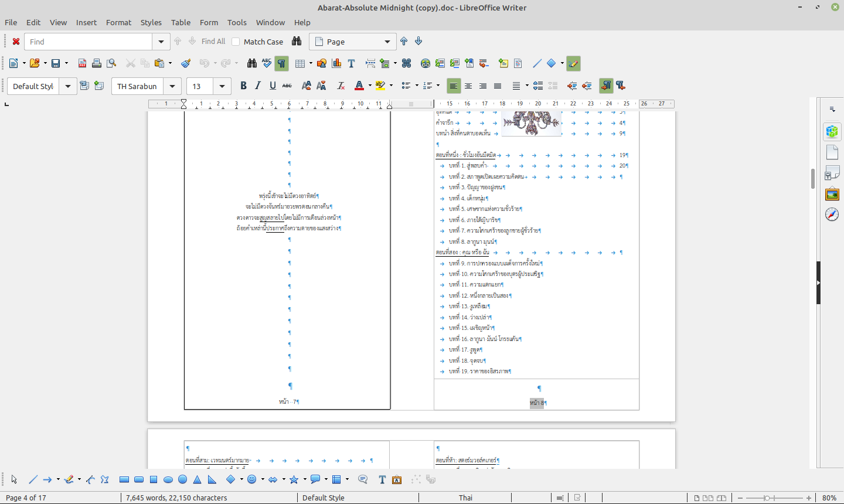Screen dimensions: 844x504
Task: Click the Clone Formatting paintbrush
Action: [x=186, y=63]
